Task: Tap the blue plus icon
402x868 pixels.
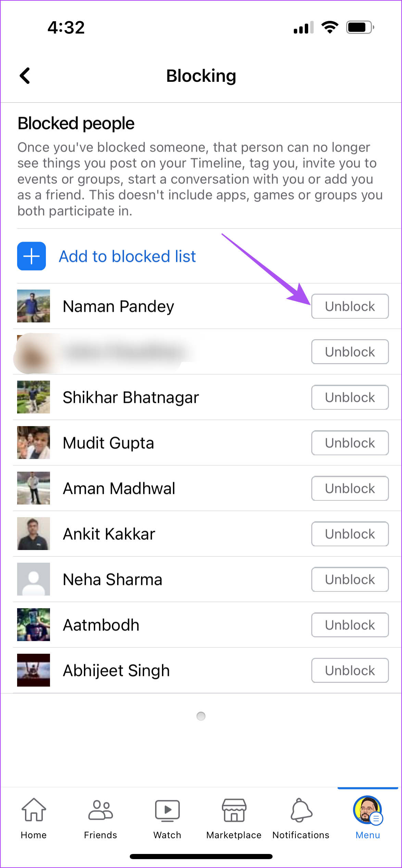Action: pos(31,256)
